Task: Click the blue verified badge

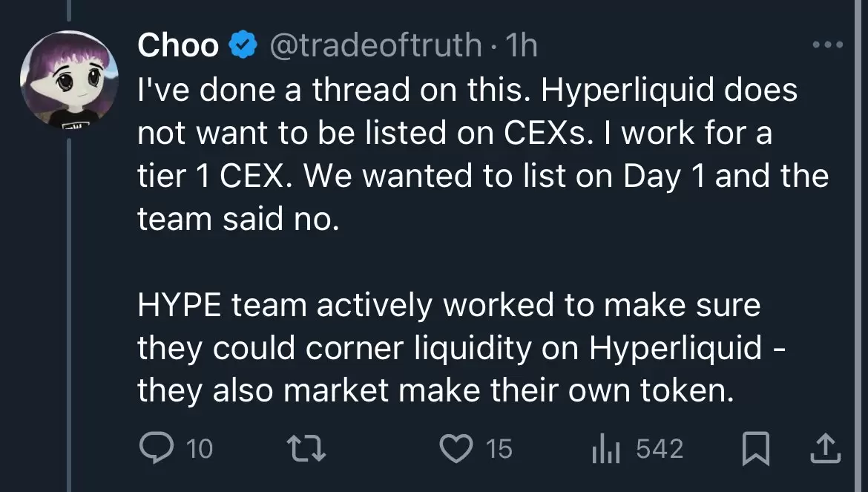Action: pos(243,45)
